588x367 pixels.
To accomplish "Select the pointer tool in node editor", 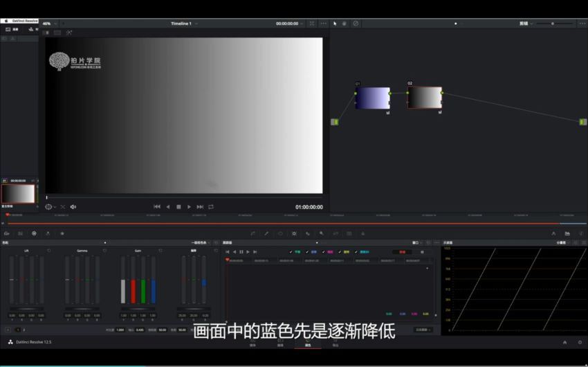I will (335, 24).
